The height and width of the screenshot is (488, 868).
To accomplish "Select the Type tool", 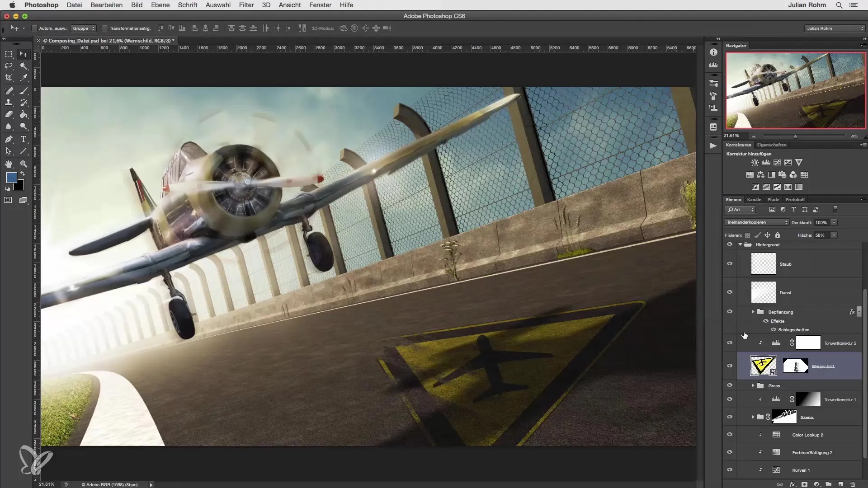I will click(x=24, y=139).
